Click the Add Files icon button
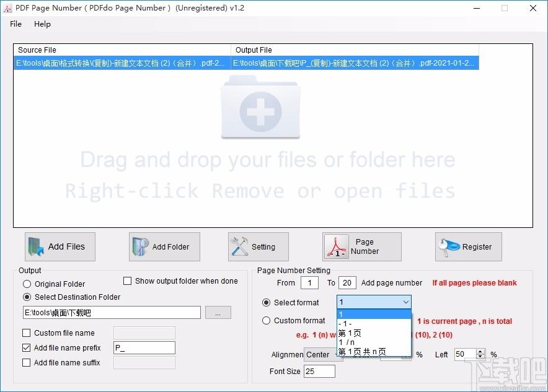Image resolution: width=548 pixels, height=392 pixels. coord(60,247)
